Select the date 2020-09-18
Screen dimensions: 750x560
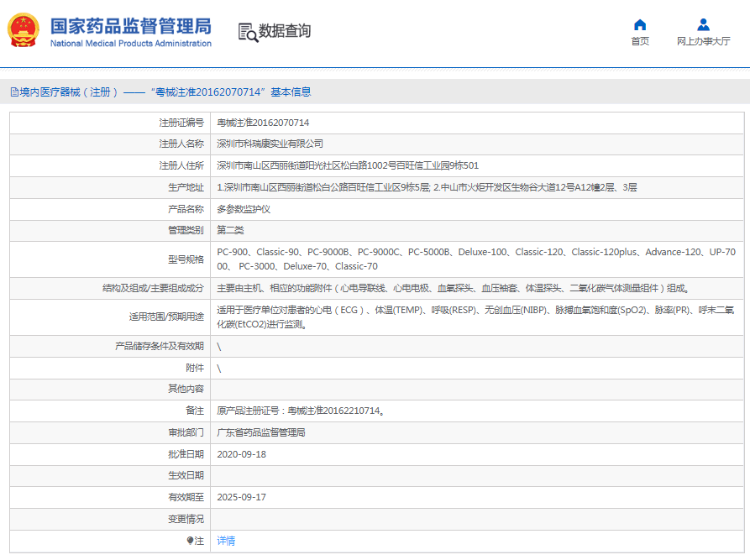click(x=242, y=454)
